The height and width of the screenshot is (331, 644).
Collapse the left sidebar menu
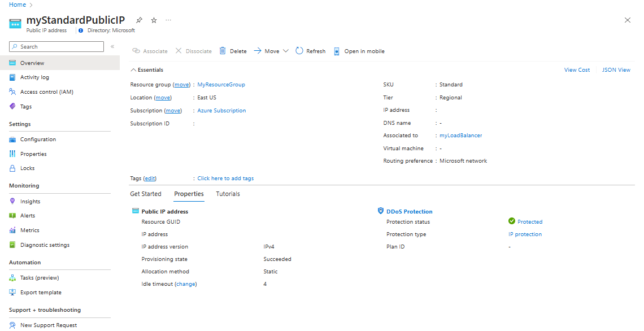[x=112, y=47]
